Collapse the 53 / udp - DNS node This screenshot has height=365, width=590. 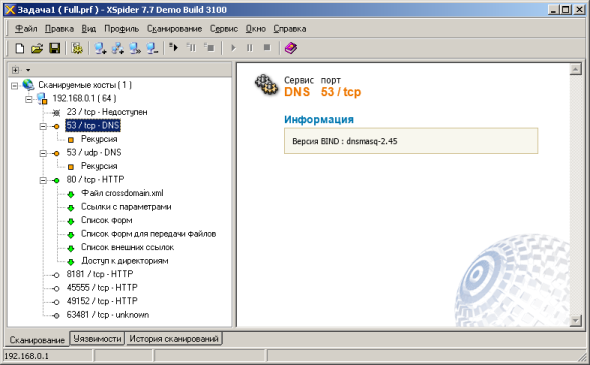[43, 154]
